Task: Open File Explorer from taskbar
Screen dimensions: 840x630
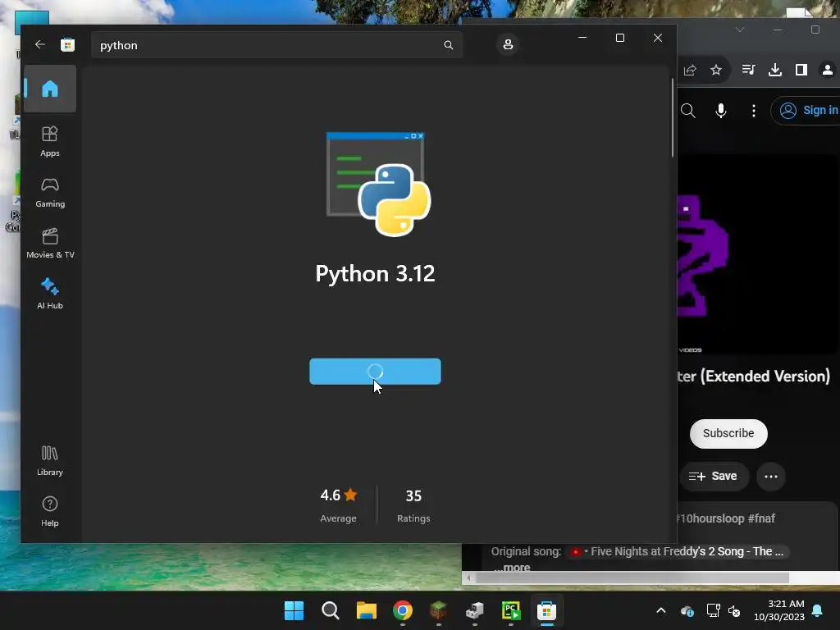Action: [367, 610]
